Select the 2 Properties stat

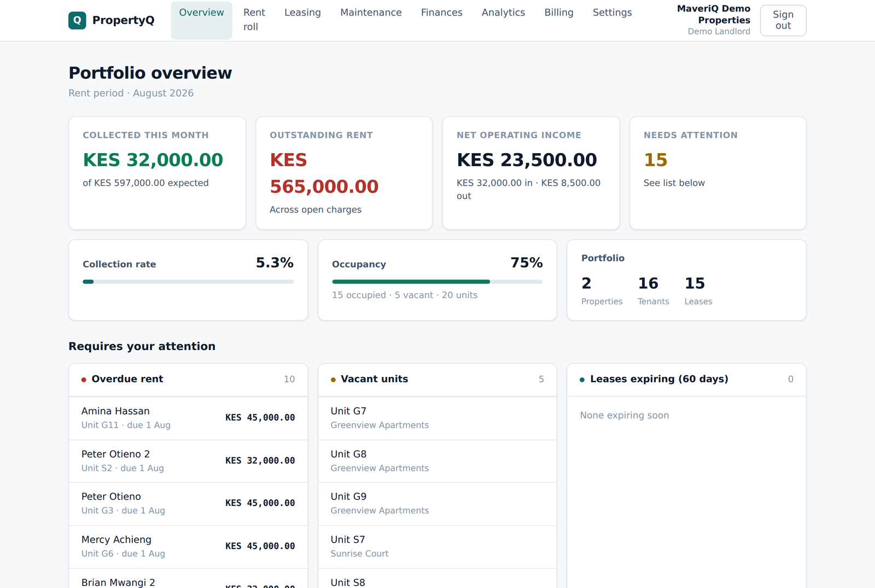(x=602, y=291)
